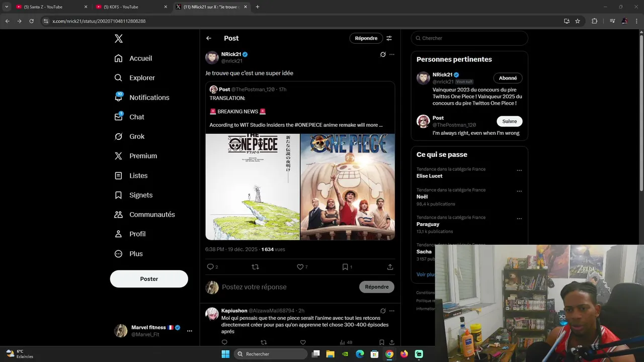Click Grok icon on Kapiushon reply

pyautogui.click(x=383, y=311)
